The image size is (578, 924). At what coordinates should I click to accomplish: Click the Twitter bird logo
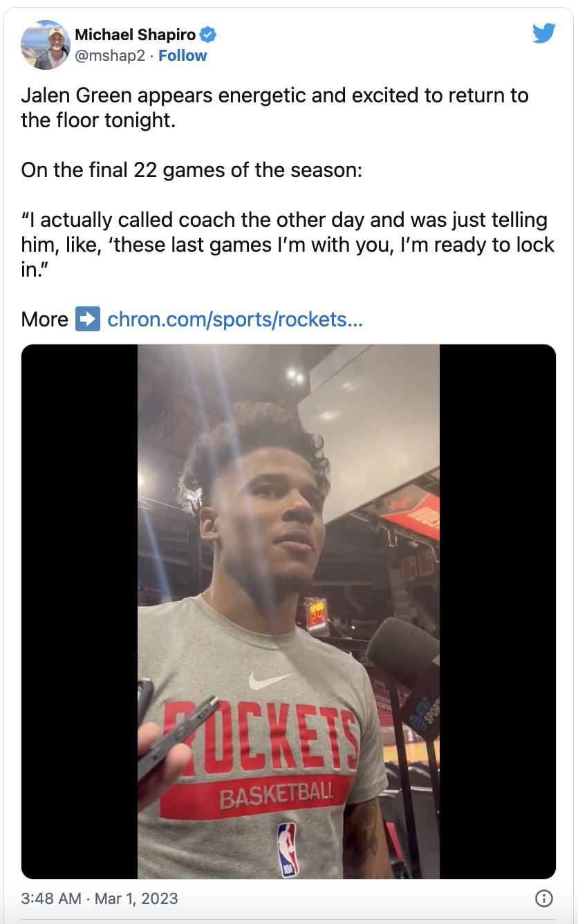tap(543, 33)
